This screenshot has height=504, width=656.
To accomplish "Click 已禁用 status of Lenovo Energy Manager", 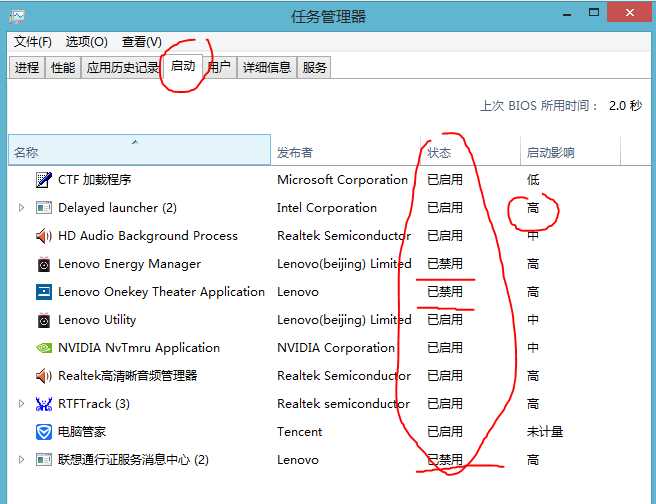I will (x=445, y=264).
